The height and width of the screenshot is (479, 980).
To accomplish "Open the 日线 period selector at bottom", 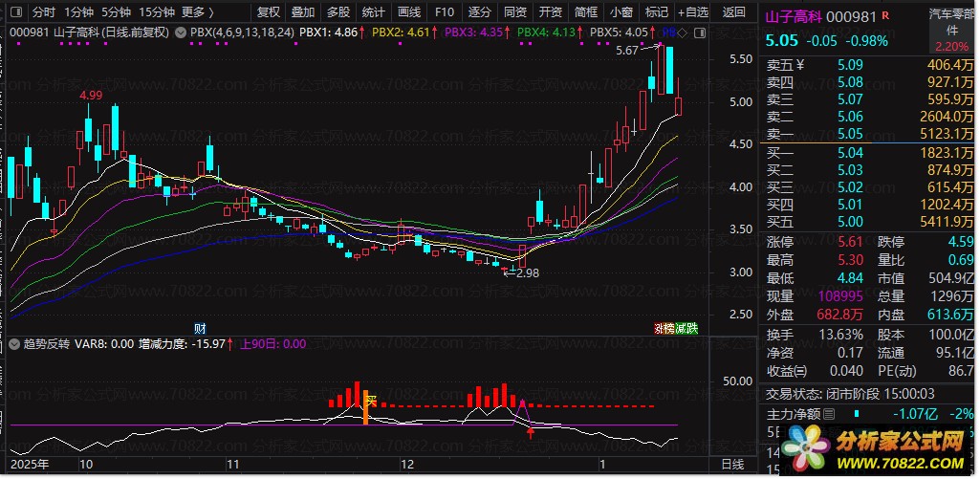I will 731,464.
